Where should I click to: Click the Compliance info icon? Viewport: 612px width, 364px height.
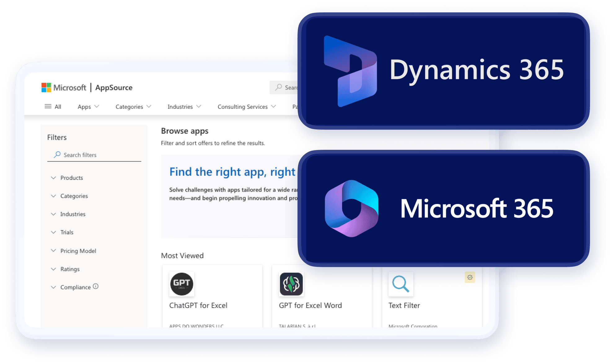tap(96, 286)
